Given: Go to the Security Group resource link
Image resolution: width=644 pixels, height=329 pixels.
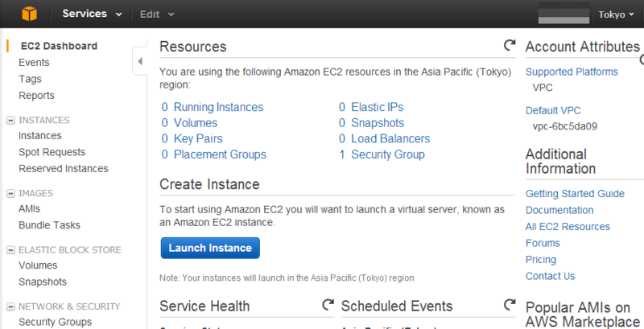Looking at the screenshot, I should click(387, 154).
